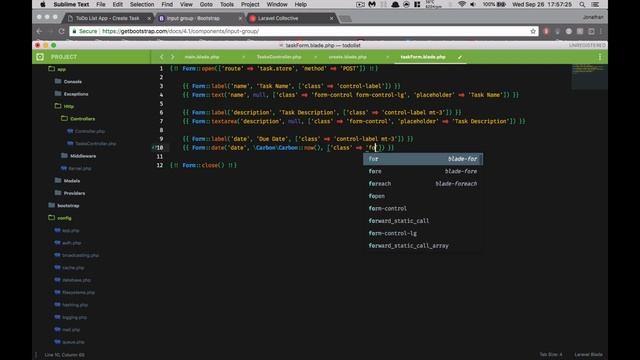640x360 pixels.
Task: Open the Tools menu
Action: pyautogui.click(x=227, y=4)
